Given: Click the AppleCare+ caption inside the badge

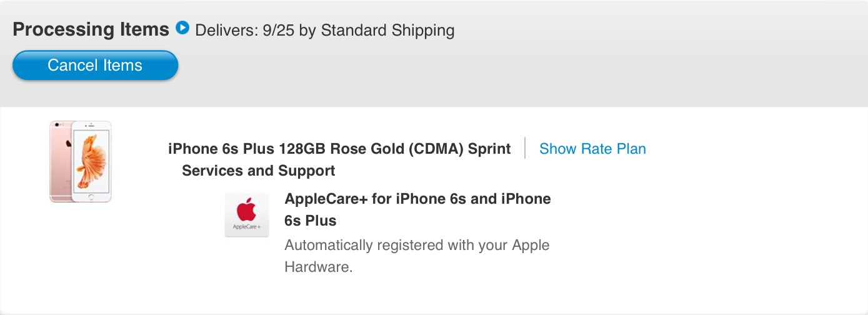Looking at the screenshot, I should point(247,227).
